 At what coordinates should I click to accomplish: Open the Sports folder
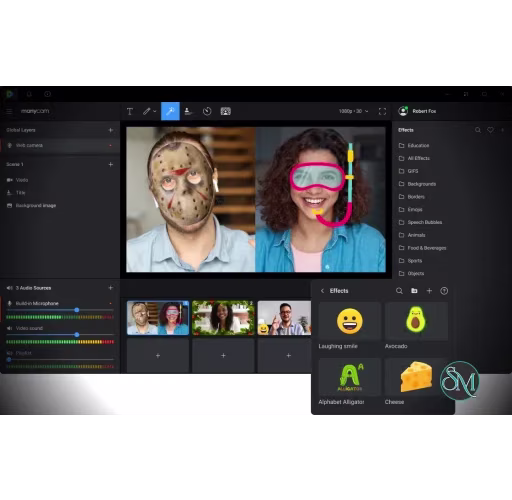[410, 261]
